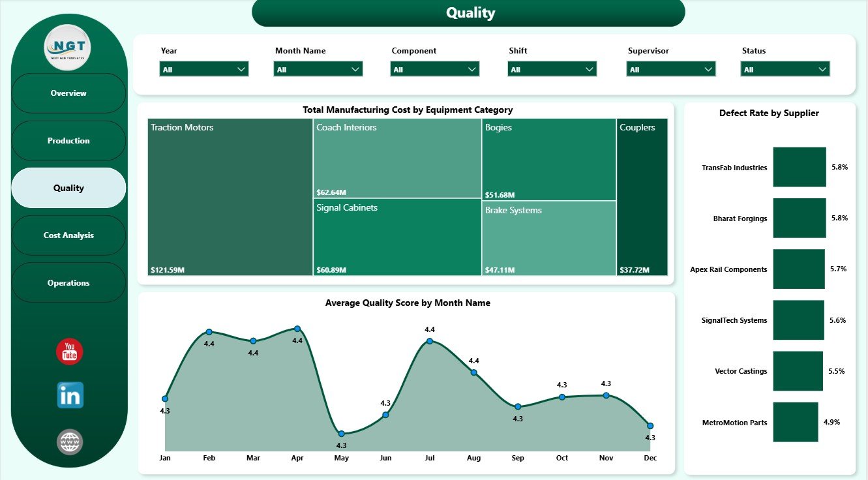
Task: Click the TransFab Industries defect rate bar
Action: click(x=800, y=167)
